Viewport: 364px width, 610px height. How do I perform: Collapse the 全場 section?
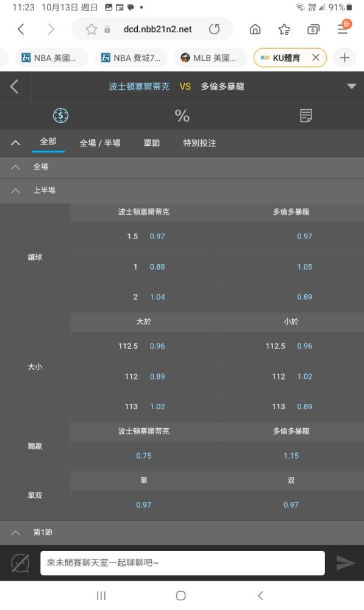pyautogui.click(x=16, y=167)
